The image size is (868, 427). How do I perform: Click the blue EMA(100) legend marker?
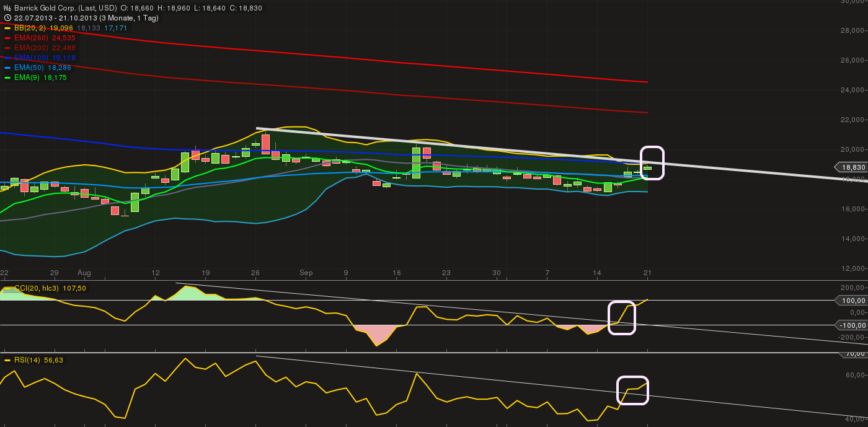[7, 57]
